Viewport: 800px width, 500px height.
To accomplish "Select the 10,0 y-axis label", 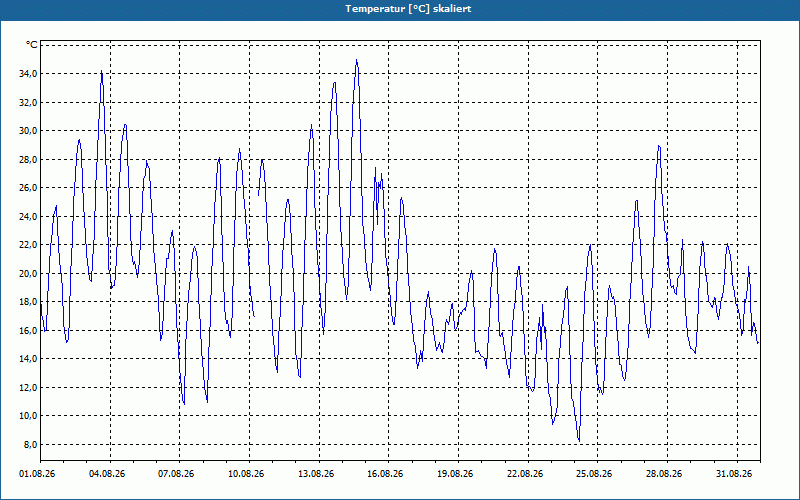I will tap(28, 416).
